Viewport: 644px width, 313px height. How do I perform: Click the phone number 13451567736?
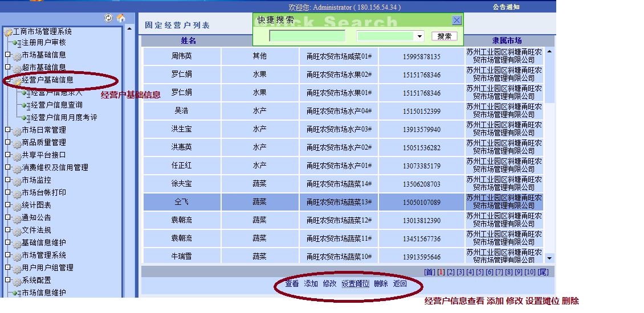(421, 239)
